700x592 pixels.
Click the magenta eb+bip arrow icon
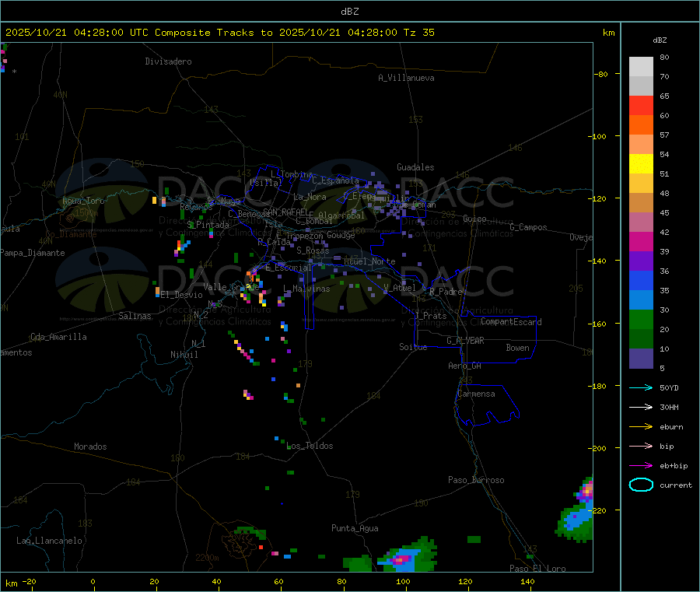point(641,466)
